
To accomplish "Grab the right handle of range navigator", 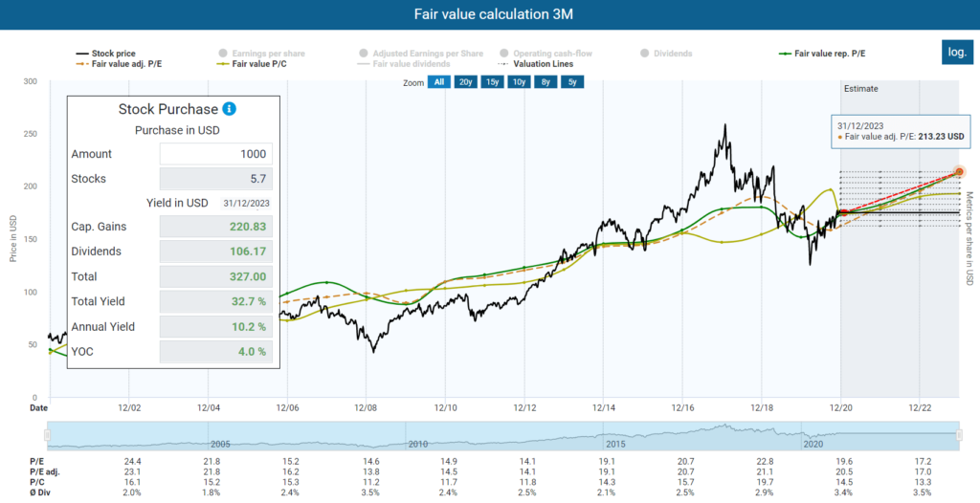I will 959,435.
